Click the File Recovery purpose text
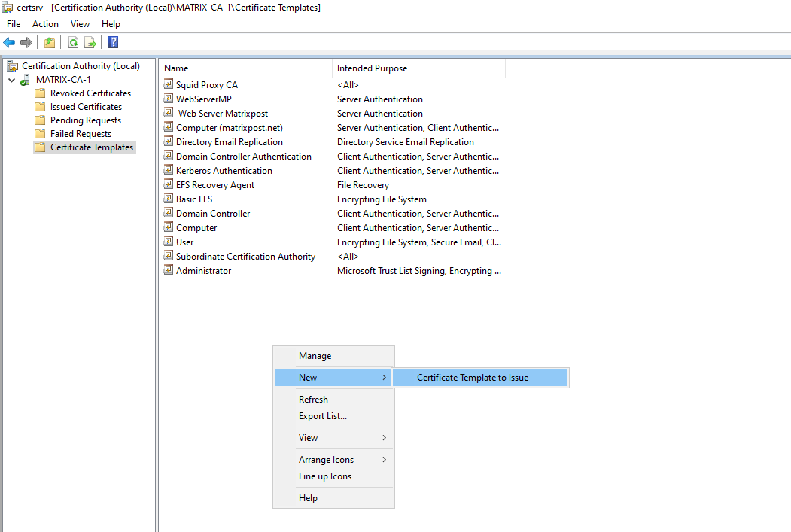Image resolution: width=791 pixels, height=532 pixels. (x=364, y=185)
